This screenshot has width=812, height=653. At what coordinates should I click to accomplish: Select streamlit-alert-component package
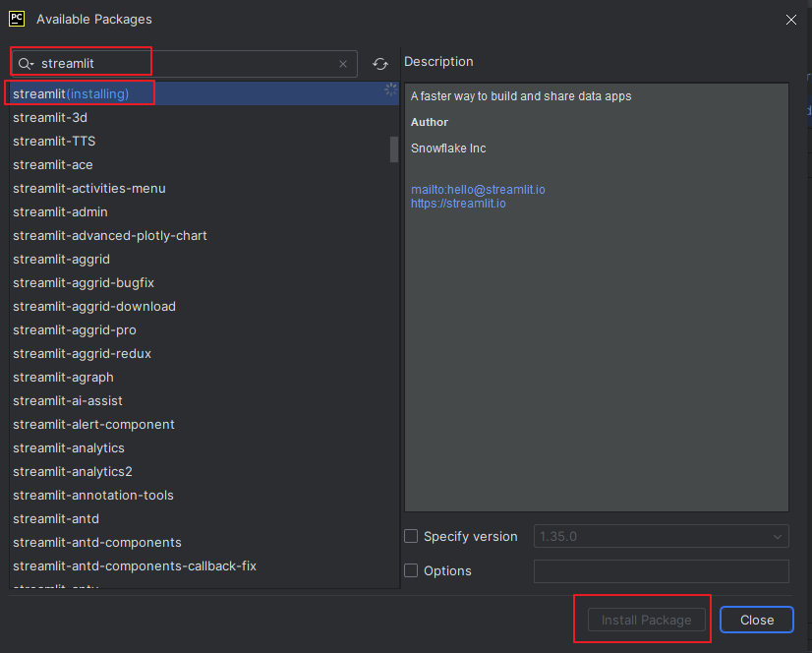point(204,424)
